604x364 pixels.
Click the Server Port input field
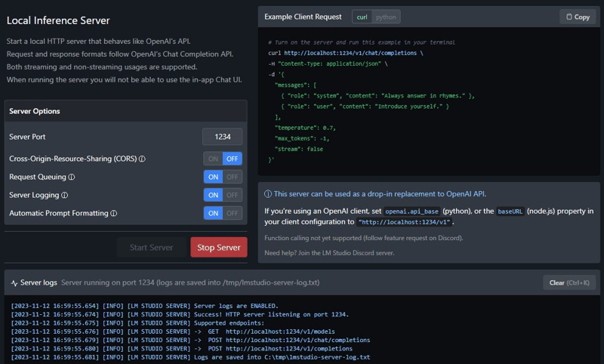click(223, 137)
